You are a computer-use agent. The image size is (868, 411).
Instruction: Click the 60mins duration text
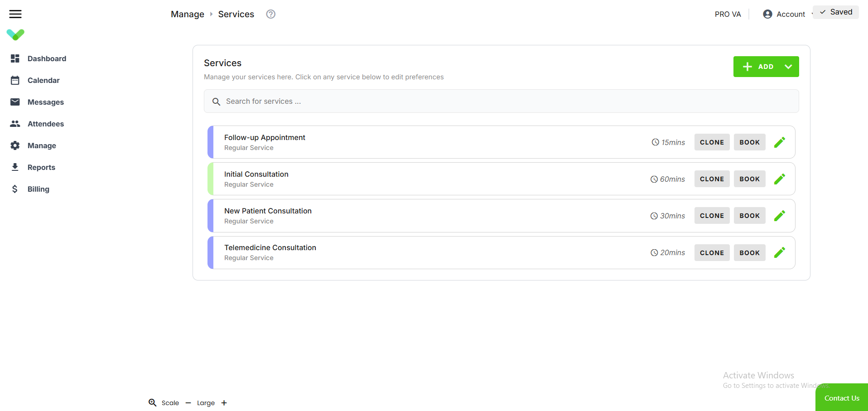coord(672,179)
